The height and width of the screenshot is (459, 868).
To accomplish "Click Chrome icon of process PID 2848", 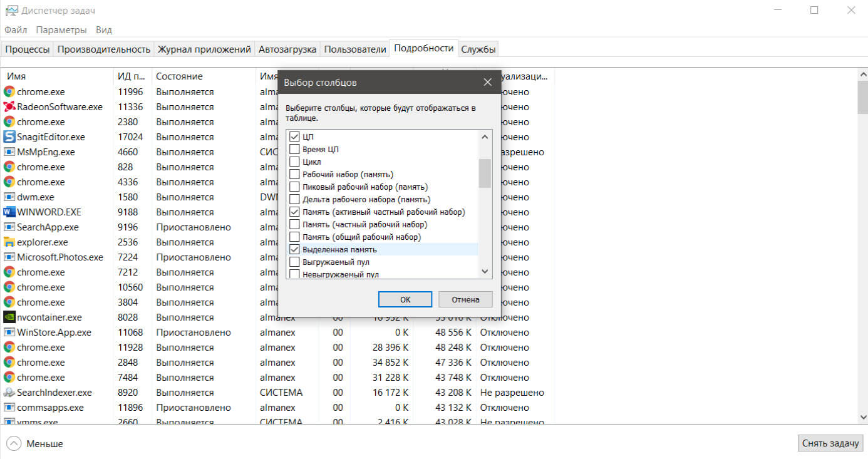I will [9, 363].
